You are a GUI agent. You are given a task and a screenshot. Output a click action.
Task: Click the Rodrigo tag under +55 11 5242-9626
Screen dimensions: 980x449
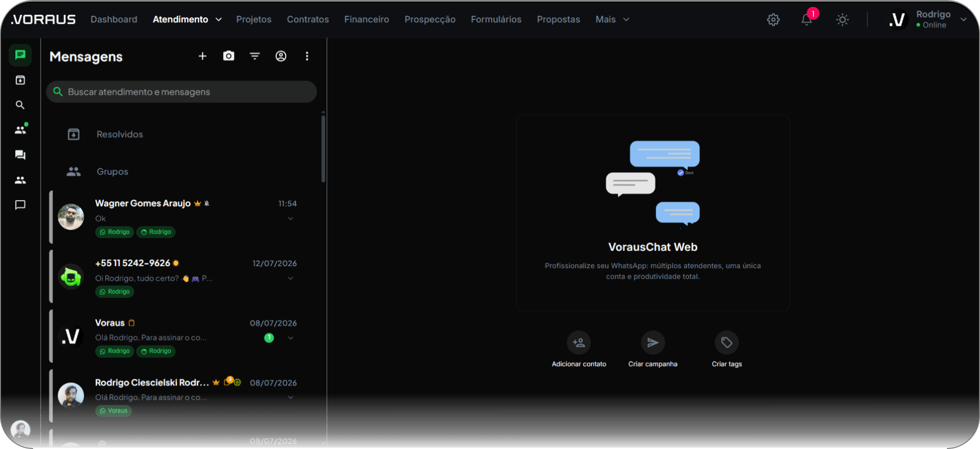pyautogui.click(x=115, y=292)
